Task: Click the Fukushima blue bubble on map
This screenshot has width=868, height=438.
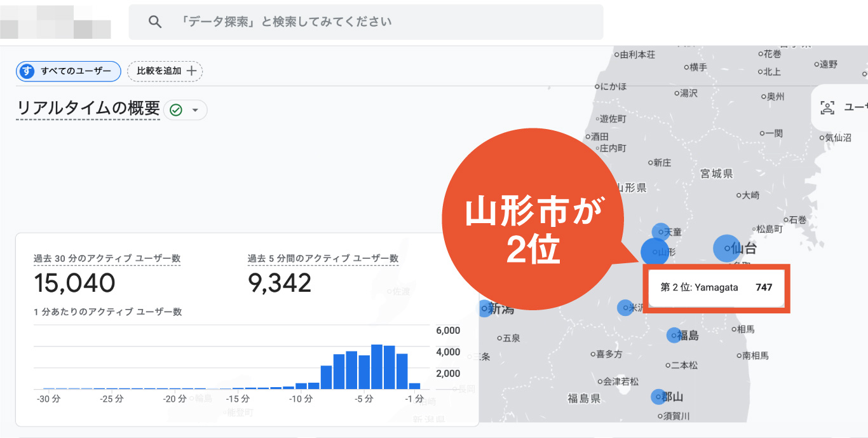Action: [x=674, y=335]
